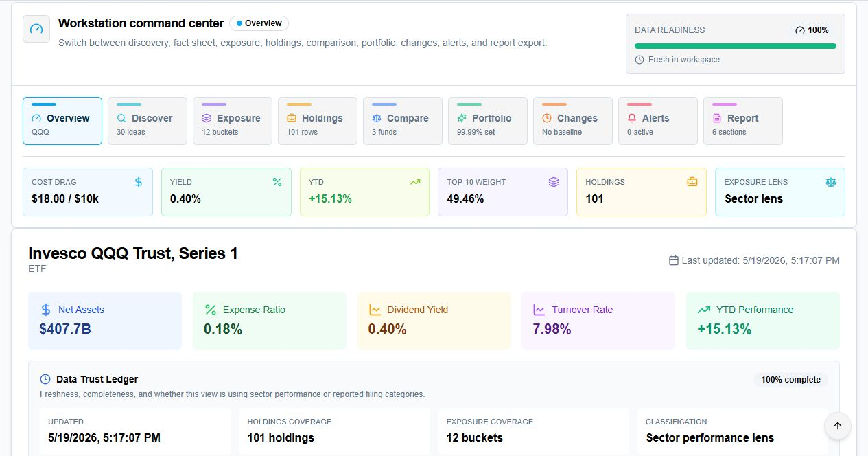This screenshot has width=868, height=456.
Task: Click the Dividend Yield 0.40% value
Action: 388,329
